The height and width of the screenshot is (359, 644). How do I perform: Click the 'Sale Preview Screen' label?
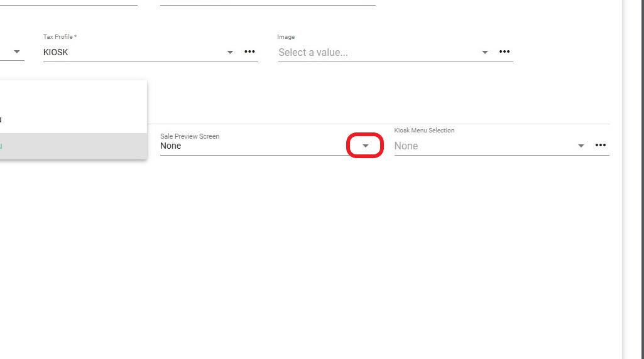[190, 136]
